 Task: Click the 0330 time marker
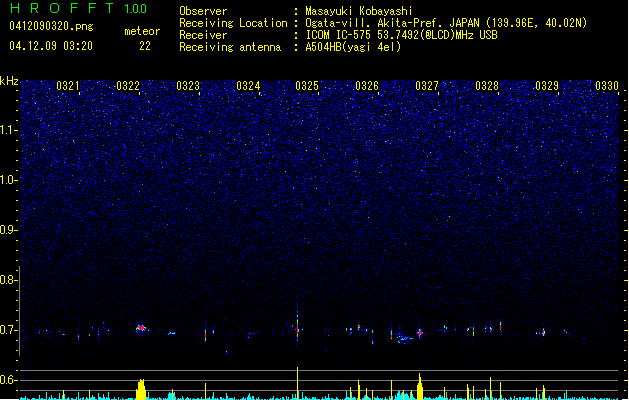[607, 86]
